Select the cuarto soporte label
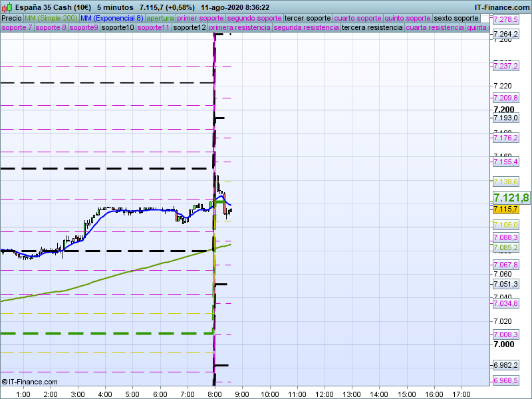The image size is (532, 399). 358,18
